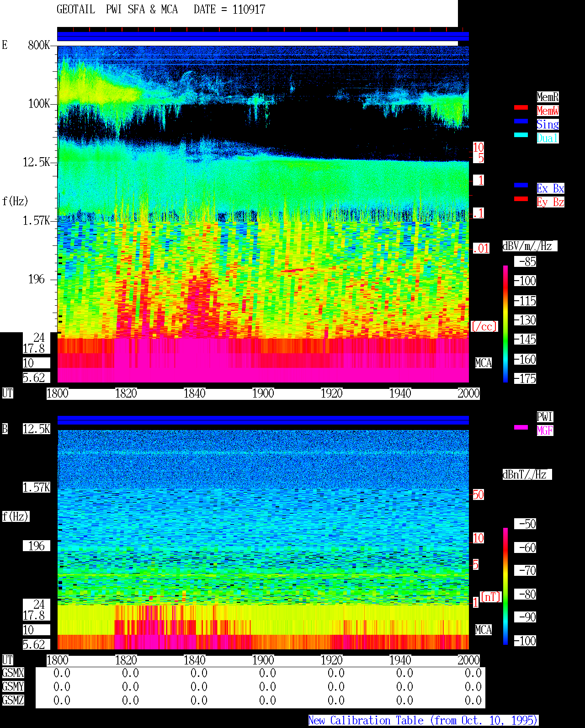Click the Ey Bz legend label
The width and height of the screenshot is (585, 728).
(550, 202)
